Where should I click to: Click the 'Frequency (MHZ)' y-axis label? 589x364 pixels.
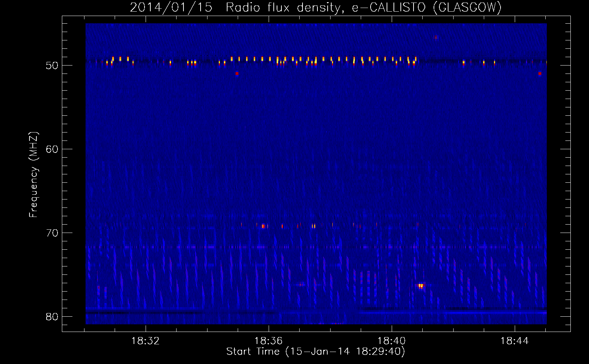coord(33,175)
